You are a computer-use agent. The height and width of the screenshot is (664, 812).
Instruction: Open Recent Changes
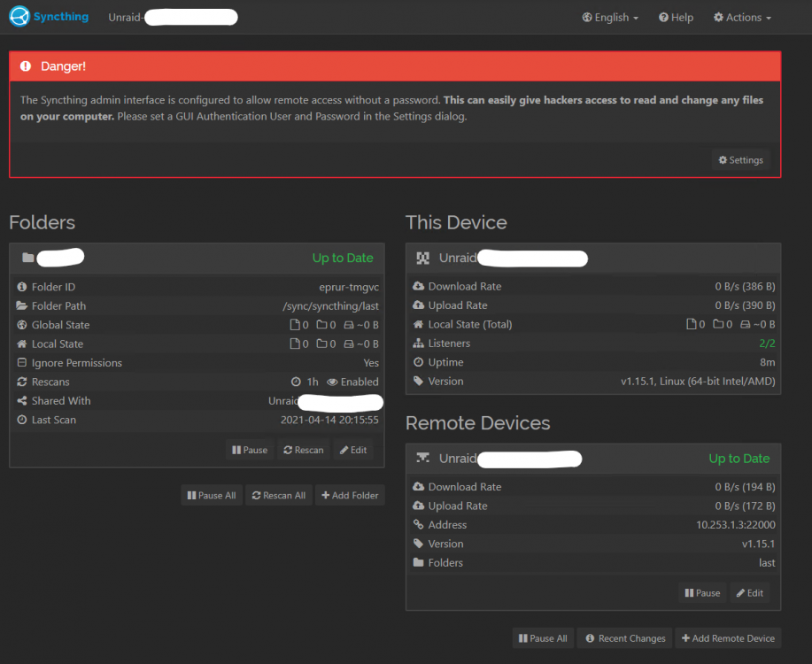tap(625, 638)
